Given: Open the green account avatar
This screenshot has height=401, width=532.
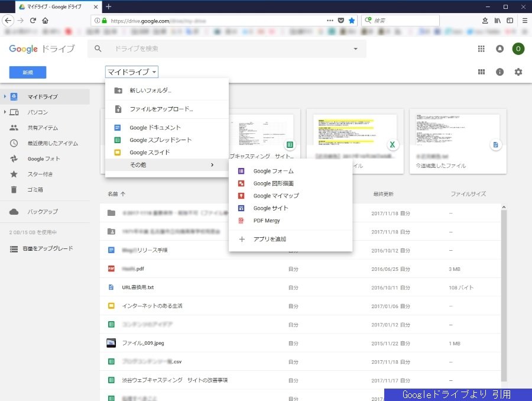Looking at the screenshot, I should tap(518, 49).
